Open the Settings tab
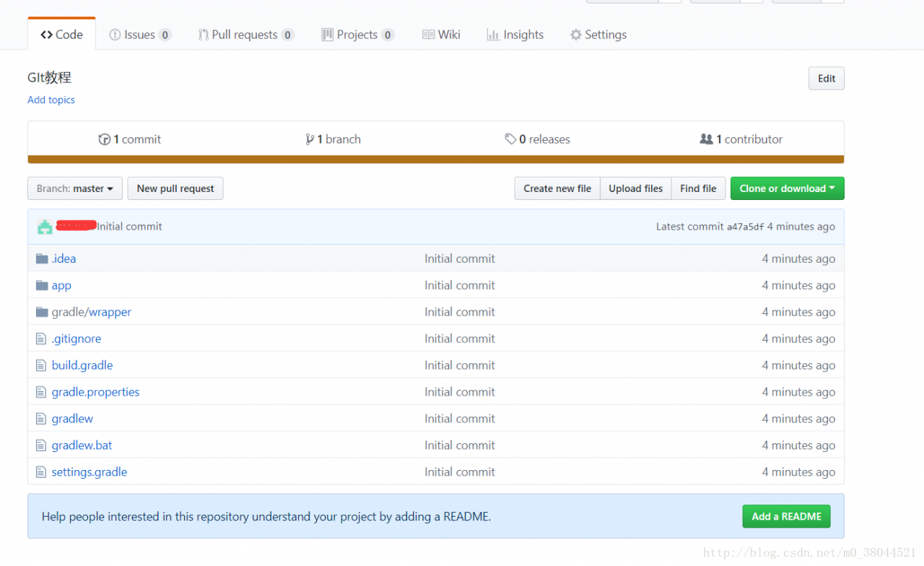The width and height of the screenshot is (924, 566). [598, 35]
